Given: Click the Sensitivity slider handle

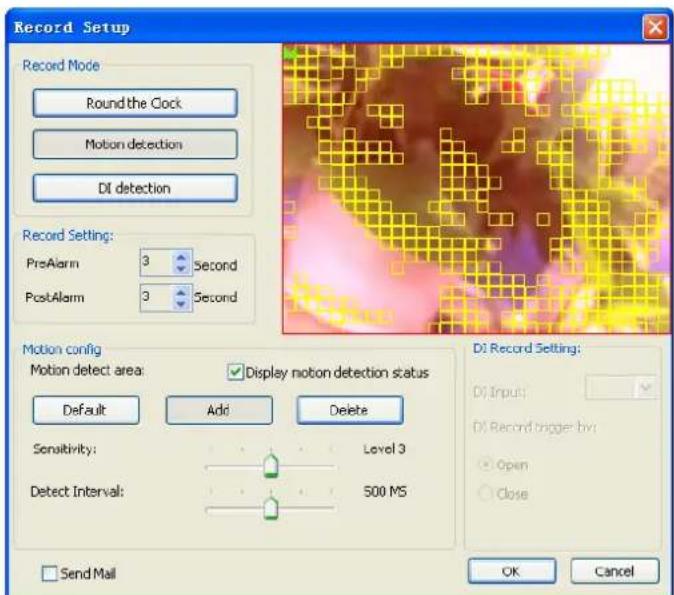Looking at the screenshot, I should tap(271, 466).
